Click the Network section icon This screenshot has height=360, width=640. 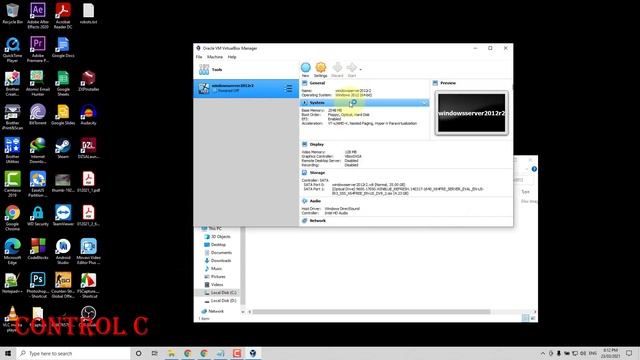pos(304,220)
